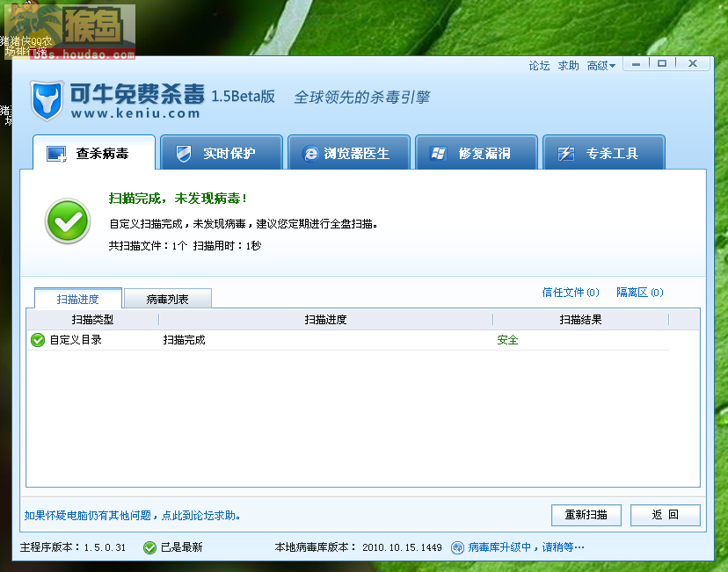Open the 信任文件 (0) list
Screen dimensions: 728x572
pos(571,293)
